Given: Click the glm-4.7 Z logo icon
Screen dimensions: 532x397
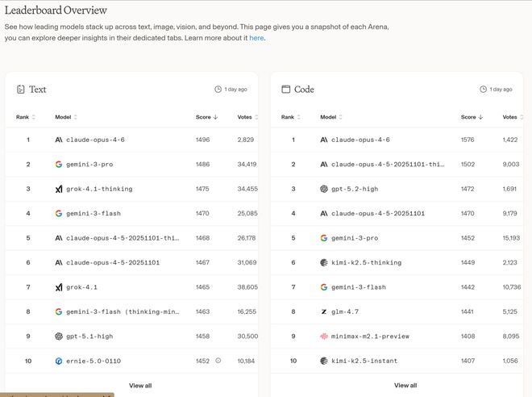Looking at the screenshot, I should pos(324,311).
